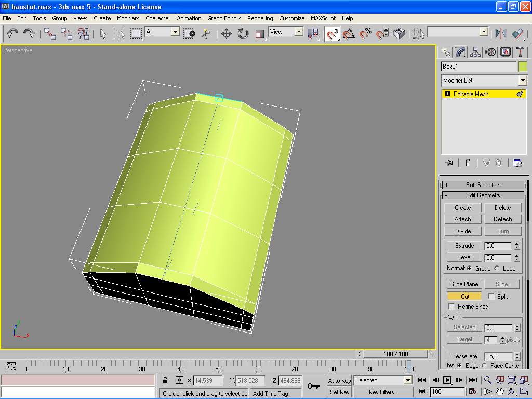Open the Hierarchy command panel tab
The width and height of the screenshot is (532, 399).
[475, 52]
